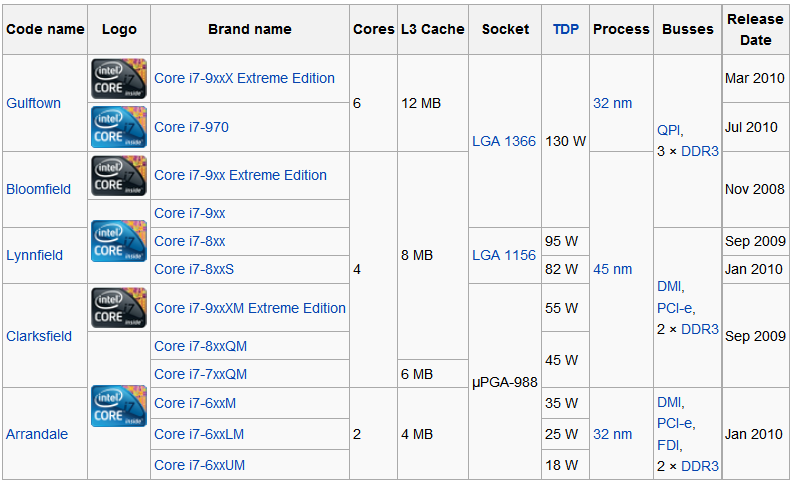Screen dimensions: 793x483
Task: Open the FDI bus link
Action: pos(668,445)
